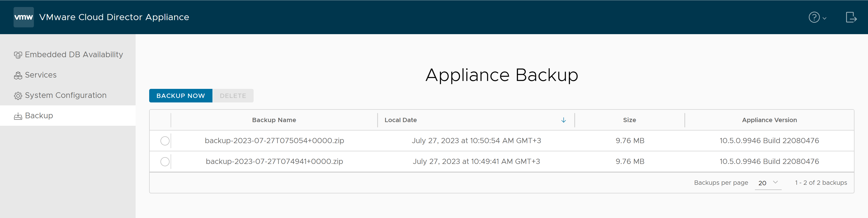Click 9.76 MB in the 075054 backup row

(x=630, y=140)
